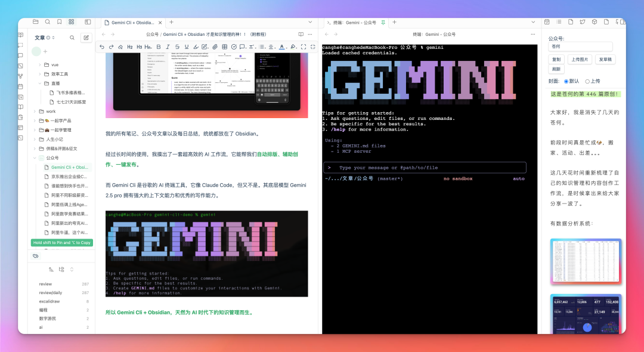Click the graph view icon in left ribbon
The image size is (644, 352).
(20, 76)
